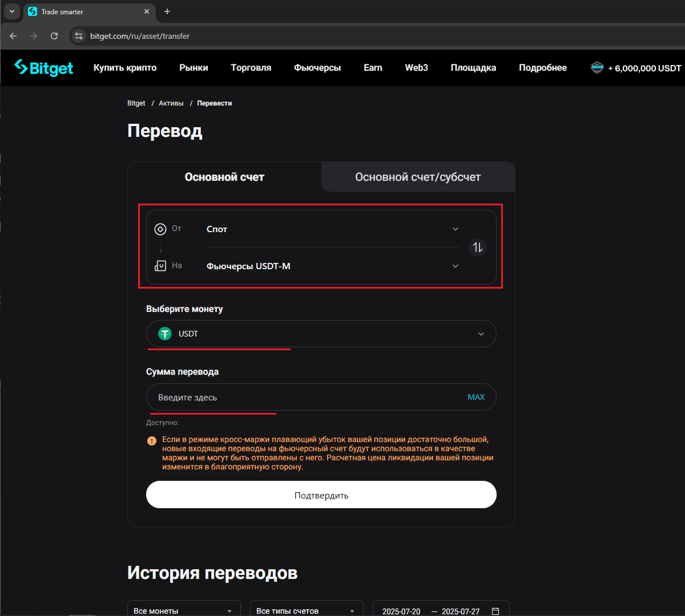Click the browser address bar URL
This screenshot has height=616, width=685.
[x=140, y=36]
